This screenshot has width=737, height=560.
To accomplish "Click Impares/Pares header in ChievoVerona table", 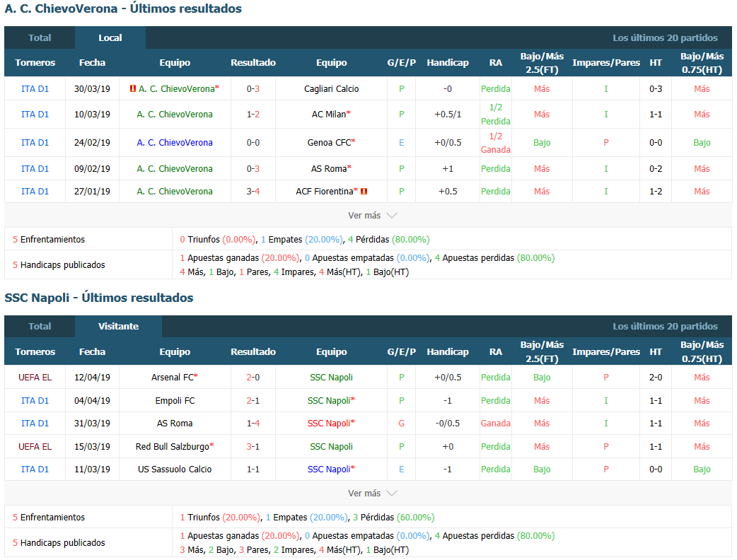I will (x=606, y=62).
